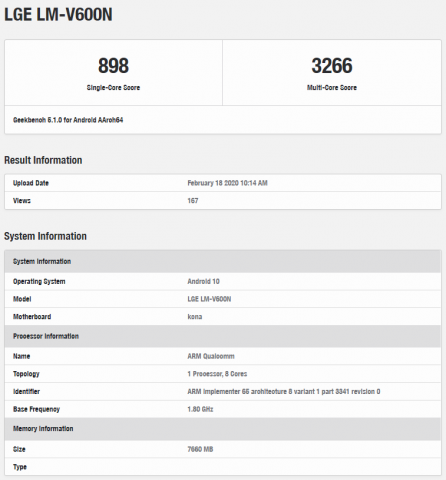This screenshot has width=446, height=480.
Task: Click the Multi-Core Score label
Action: click(x=332, y=88)
